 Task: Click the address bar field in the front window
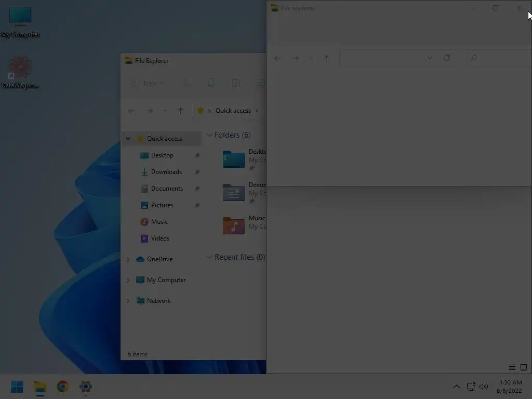[382, 58]
